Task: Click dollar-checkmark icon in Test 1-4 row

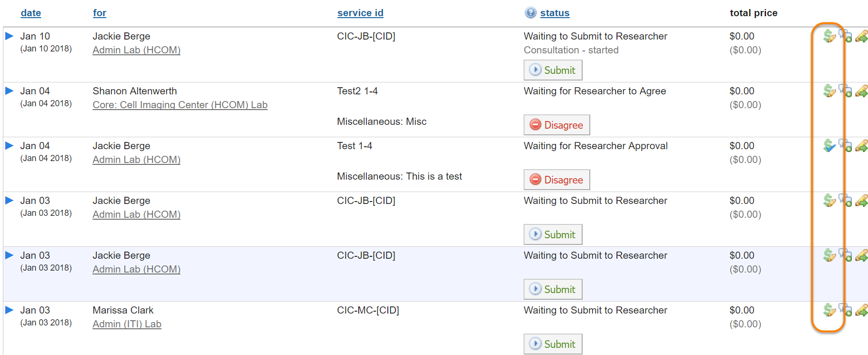Action: click(x=829, y=146)
